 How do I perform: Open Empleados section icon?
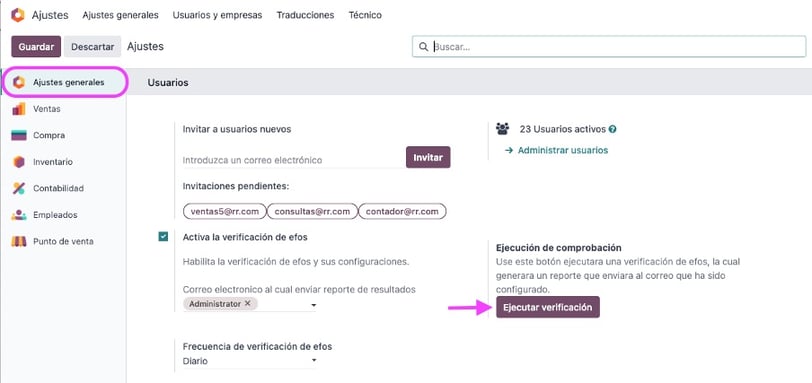(19, 215)
